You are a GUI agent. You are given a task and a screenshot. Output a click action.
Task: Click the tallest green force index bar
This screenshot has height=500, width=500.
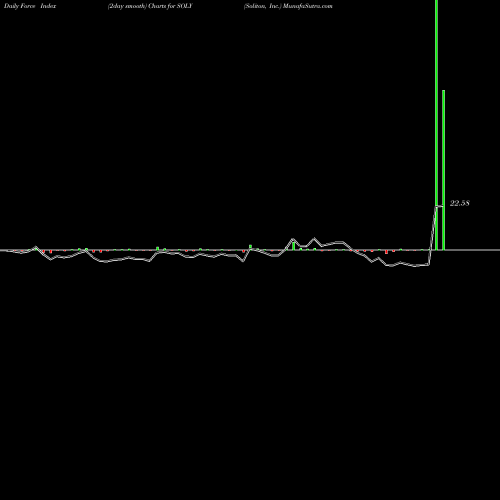(x=436, y=125)
